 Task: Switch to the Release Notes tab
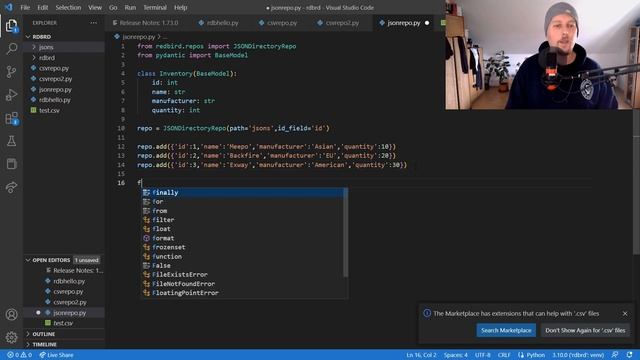(149, 23)
